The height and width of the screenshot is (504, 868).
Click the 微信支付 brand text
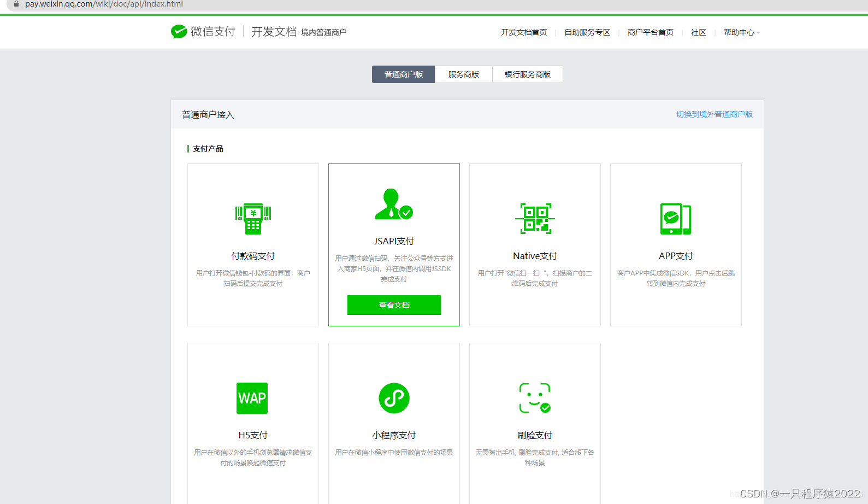213,32
